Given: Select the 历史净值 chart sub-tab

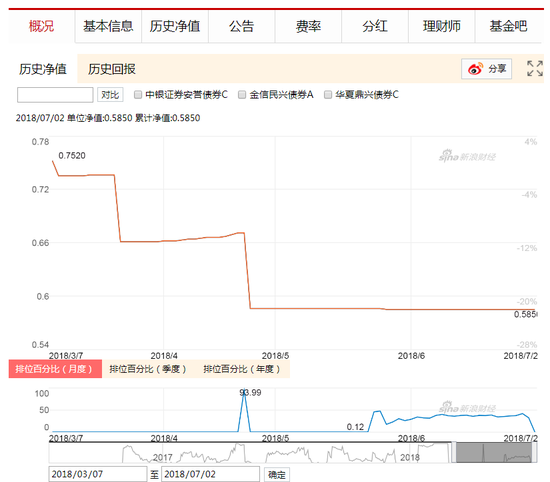Looking at the screenshot, I should click(x=43, y=69).
